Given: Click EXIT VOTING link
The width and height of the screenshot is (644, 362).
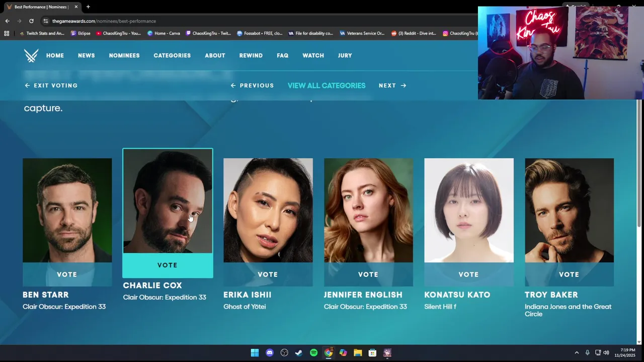Looking at the screenshot, I should (51, 85).
